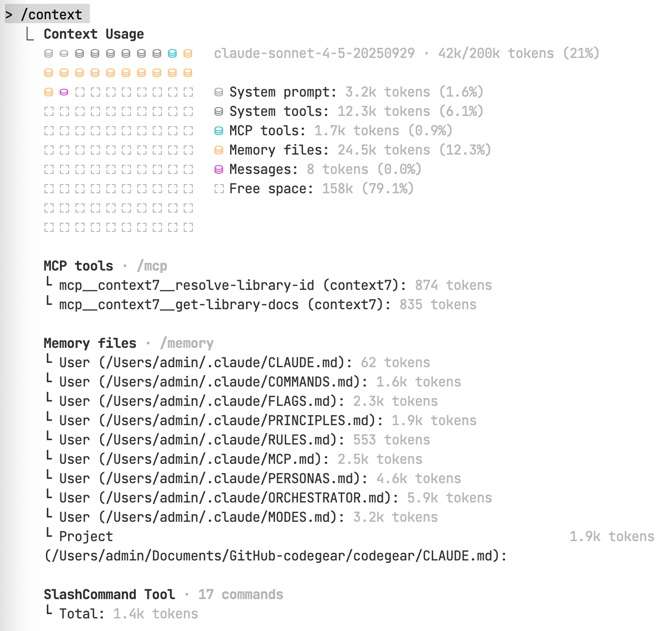This screenshot has height=631, width=672.
Task: Click the /memory command link
Action: coord(187,344)
